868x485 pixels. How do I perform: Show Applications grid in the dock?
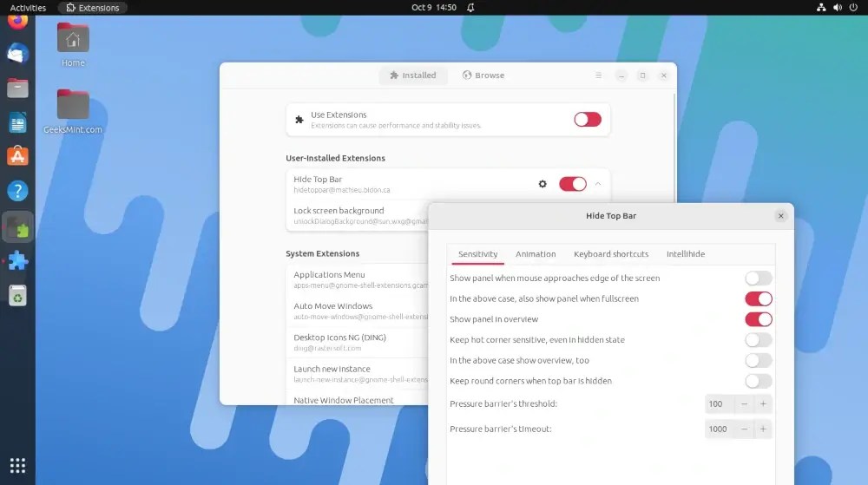[x=17, y=466]
